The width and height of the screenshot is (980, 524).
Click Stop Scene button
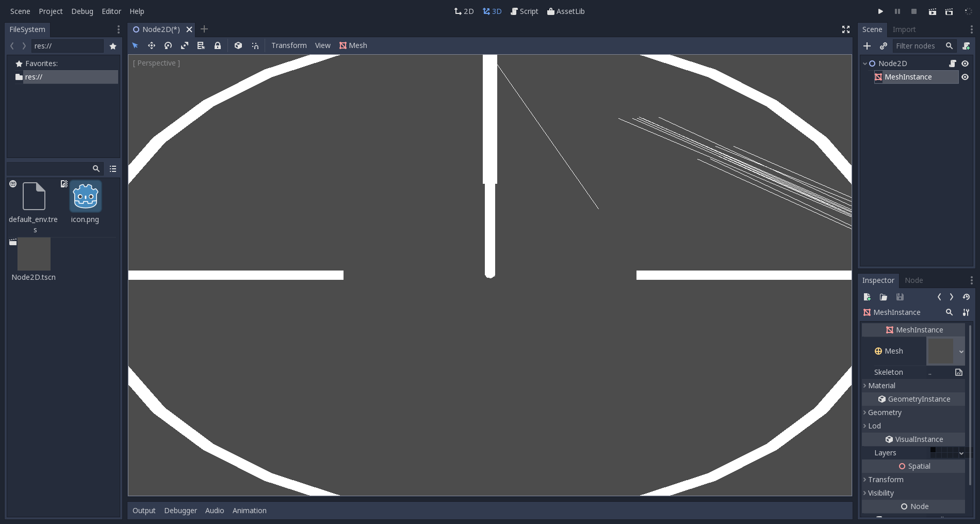[x=914, y=11]
